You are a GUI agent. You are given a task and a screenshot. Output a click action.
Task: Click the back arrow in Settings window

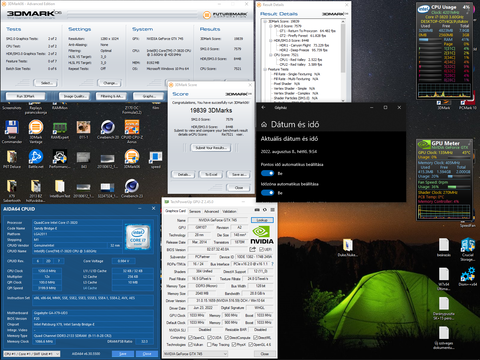(x=263, y=107)
